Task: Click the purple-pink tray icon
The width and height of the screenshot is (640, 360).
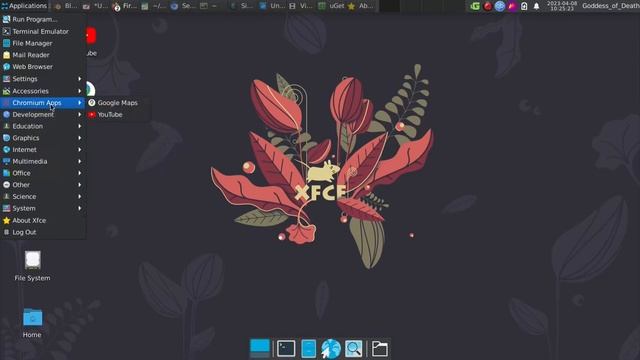Action: 512,6
